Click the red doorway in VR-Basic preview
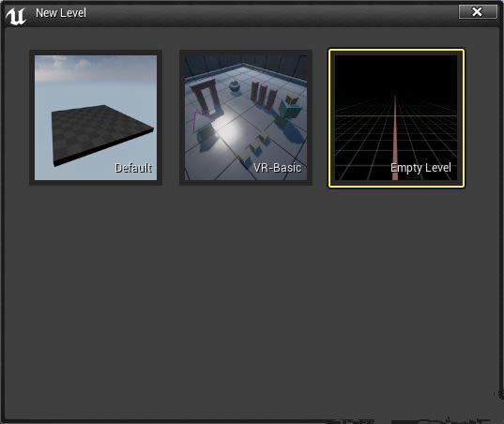 click(x=206, y=98)
